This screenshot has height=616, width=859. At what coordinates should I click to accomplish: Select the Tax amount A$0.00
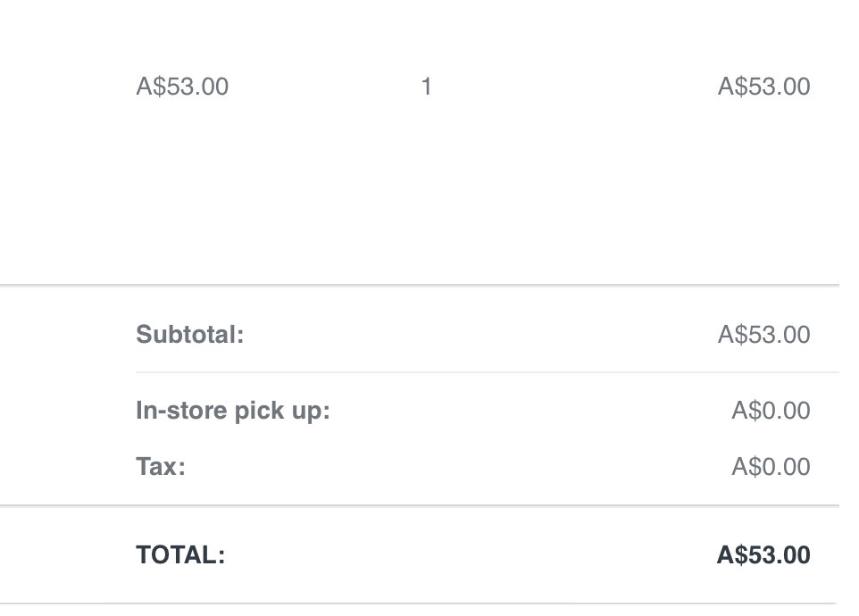(x=771, y=467)
